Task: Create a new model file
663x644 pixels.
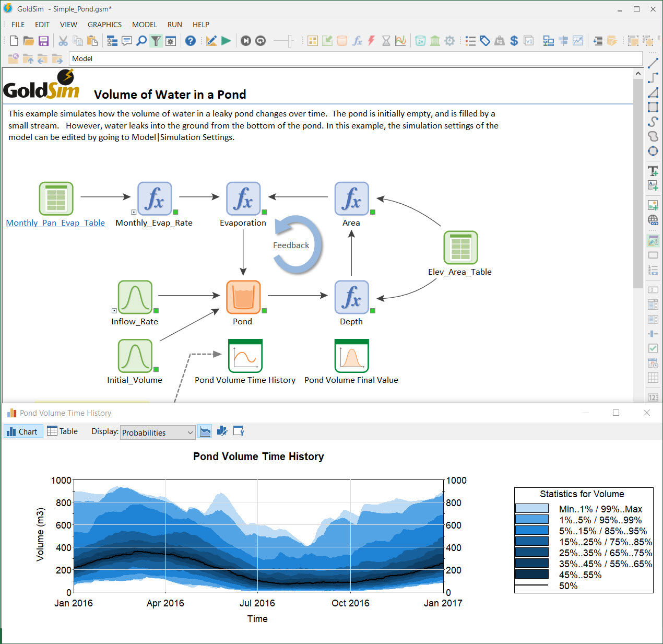Action: [14, 41]
